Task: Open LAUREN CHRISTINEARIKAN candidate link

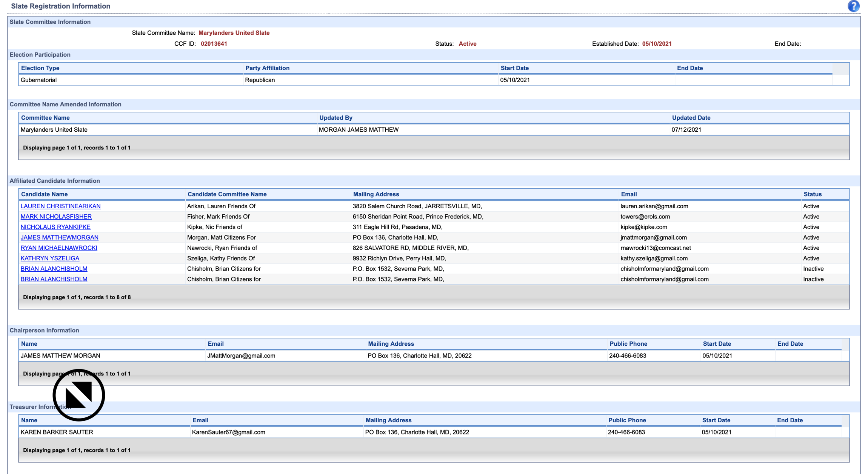Action: 60,206
